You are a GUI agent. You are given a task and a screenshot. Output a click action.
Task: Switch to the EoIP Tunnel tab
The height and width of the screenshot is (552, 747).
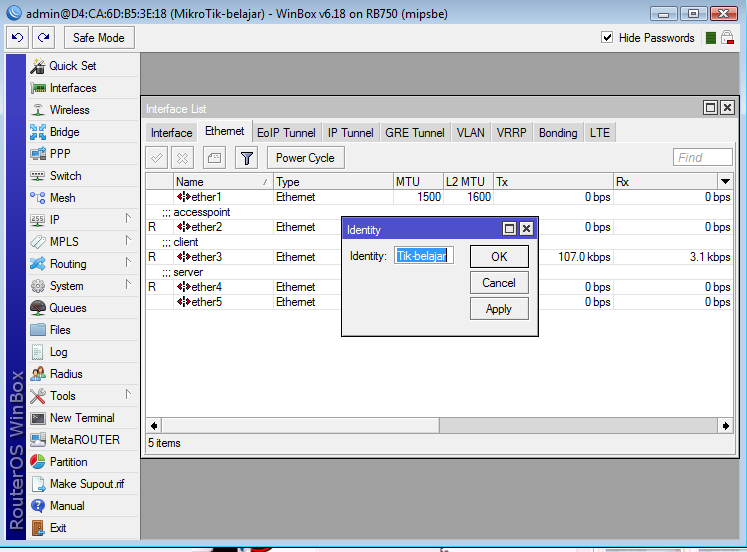click(x=286, y=133)
